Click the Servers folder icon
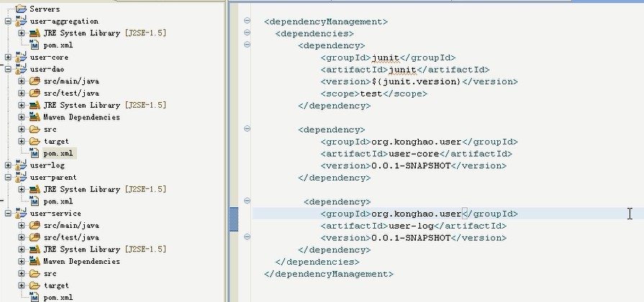 (20, 9)
